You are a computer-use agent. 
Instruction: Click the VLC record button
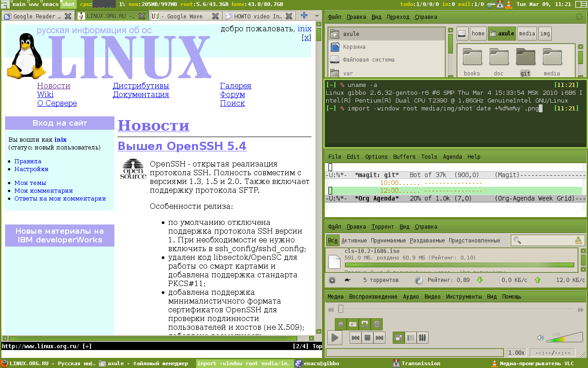click(x=341, y=324)
